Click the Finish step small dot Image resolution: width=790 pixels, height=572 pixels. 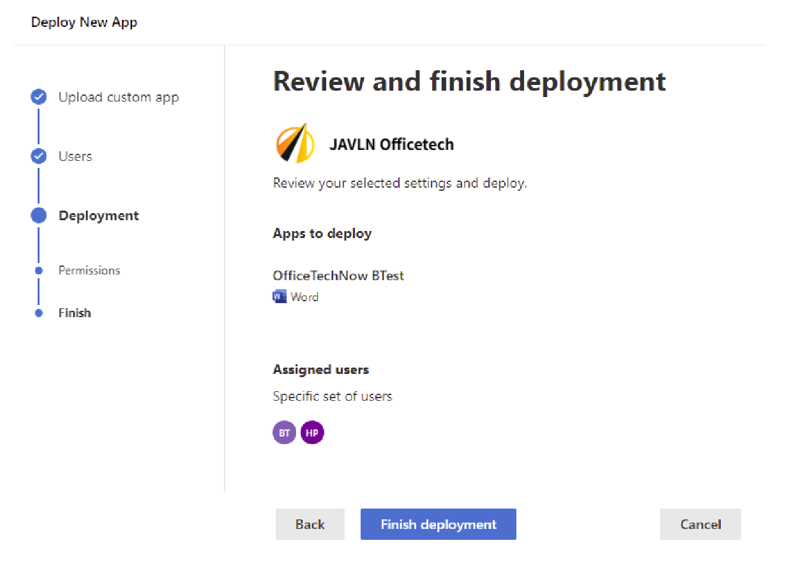click(x=39, y=313)
